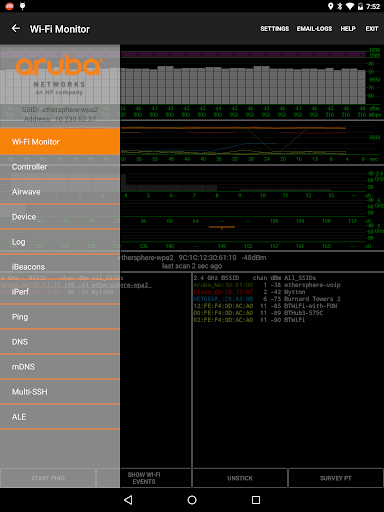Tap the battery status bar icon
The width and height of the screenshot is (384, 512).
360,6
